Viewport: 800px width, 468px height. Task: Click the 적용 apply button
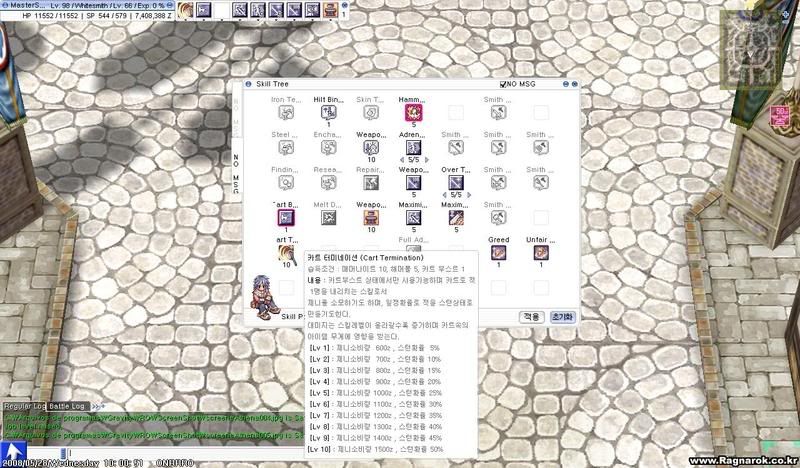point(532,317)
